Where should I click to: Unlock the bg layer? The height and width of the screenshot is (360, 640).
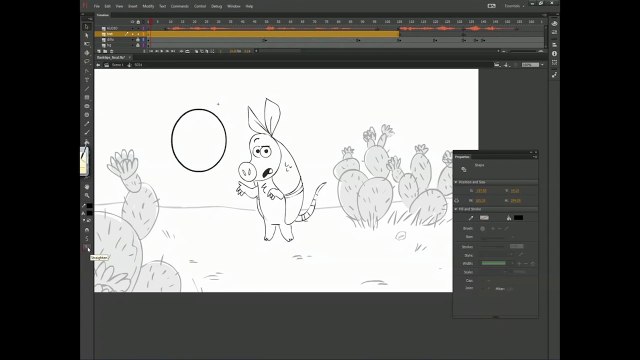tap(138, 45)
